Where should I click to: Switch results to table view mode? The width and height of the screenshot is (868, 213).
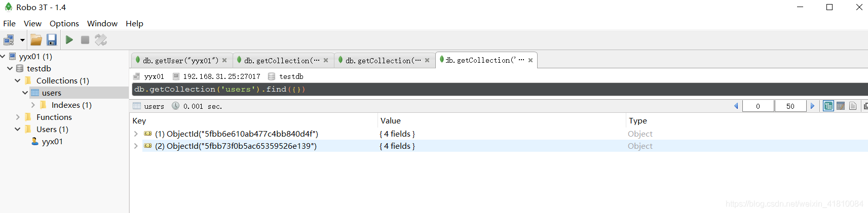(x=841, y=106)
